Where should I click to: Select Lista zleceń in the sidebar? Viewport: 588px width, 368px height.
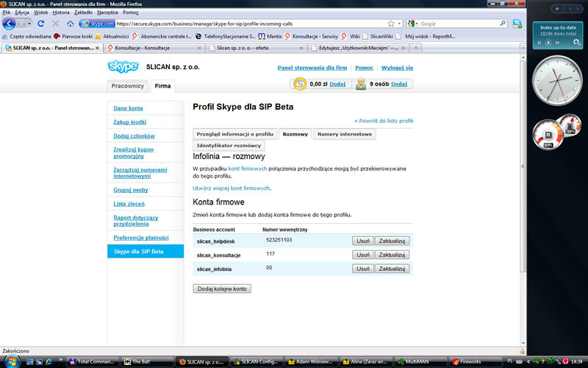(129, 203)
